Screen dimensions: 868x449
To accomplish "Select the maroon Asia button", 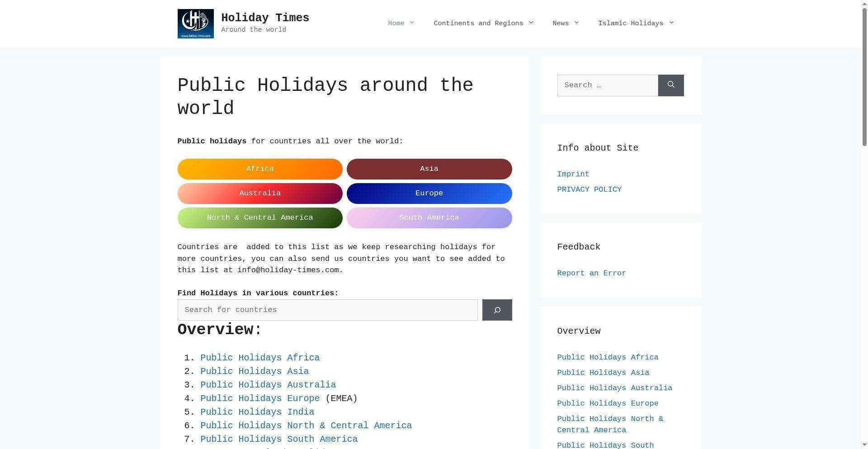I will tap(429, 169).
